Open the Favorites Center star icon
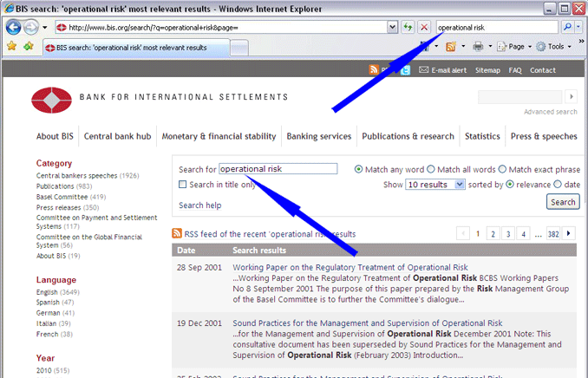The height and width of the screenshot is (378, 588). tap(11, 46)
